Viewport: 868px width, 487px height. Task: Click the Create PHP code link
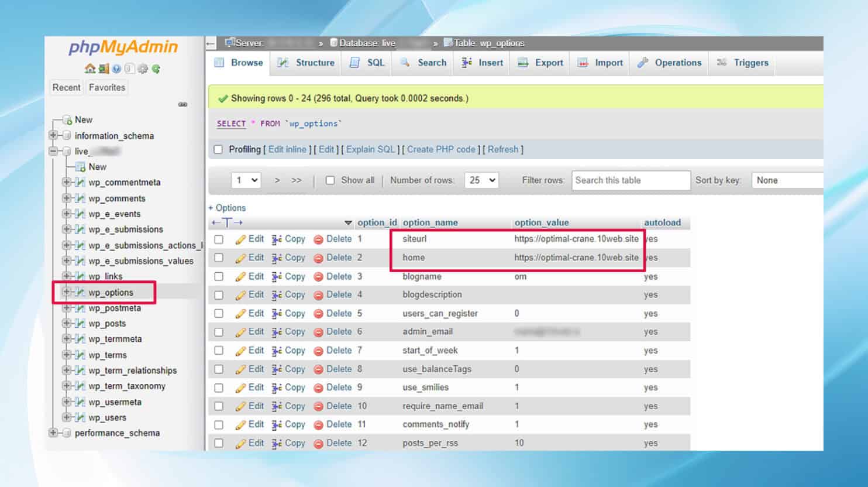[441, 149]
